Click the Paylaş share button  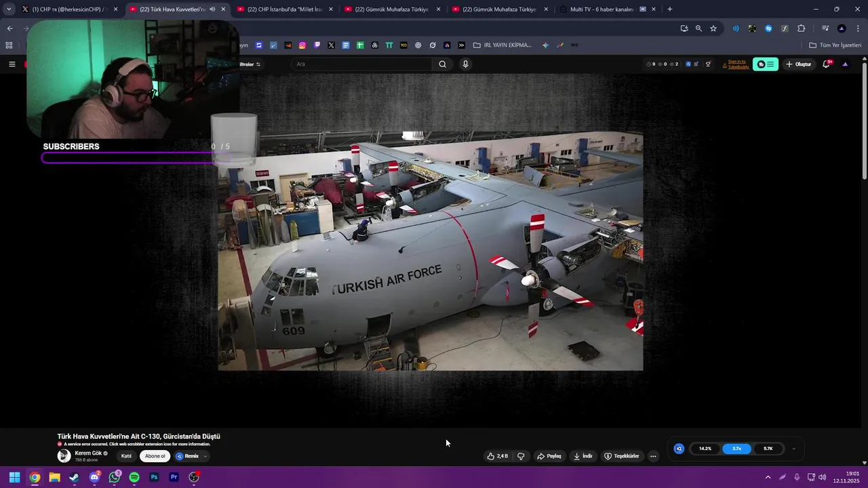(549, 456)
